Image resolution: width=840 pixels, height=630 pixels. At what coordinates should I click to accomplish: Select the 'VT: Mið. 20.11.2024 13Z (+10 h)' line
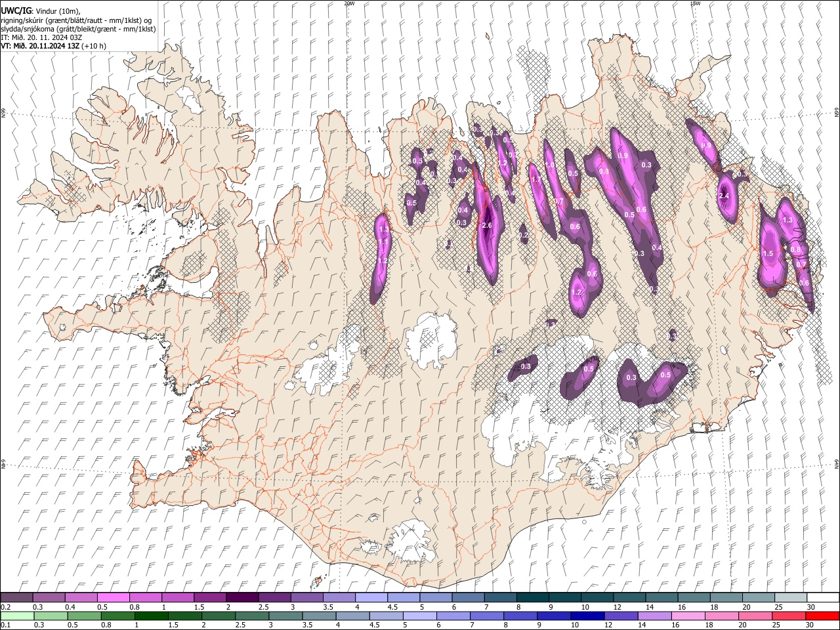(x=53, y=46)
